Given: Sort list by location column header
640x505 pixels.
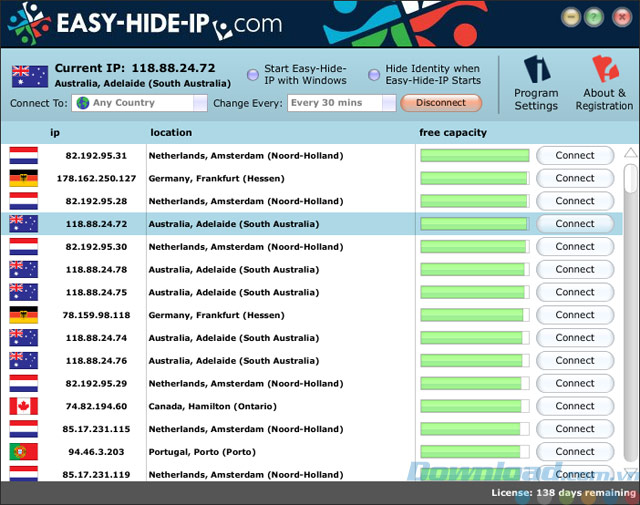Looking at the screenshot, I should 171,133.
